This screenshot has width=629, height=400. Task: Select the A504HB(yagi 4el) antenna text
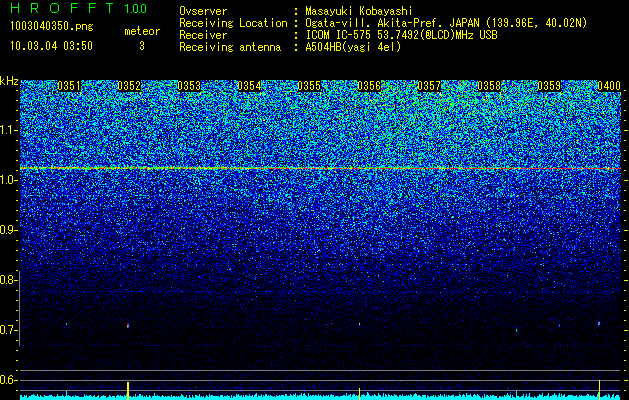tap(353, 47)
